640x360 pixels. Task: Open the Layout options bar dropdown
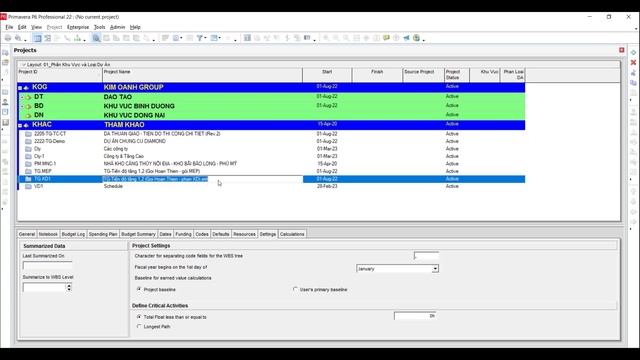pos(23,64)
